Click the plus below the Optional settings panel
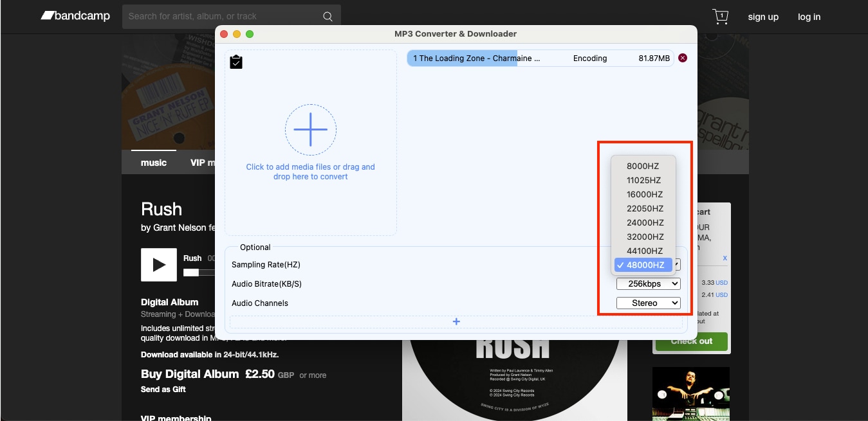The height and width of the screenshot is (421, 868). coord(456,321)
